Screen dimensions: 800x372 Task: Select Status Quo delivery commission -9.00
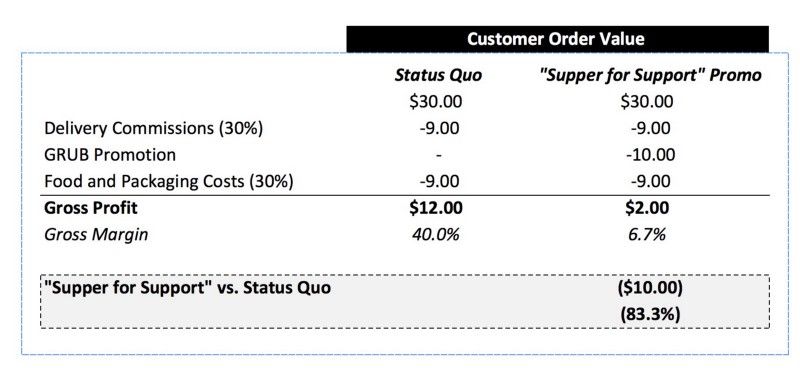[439, 129]
